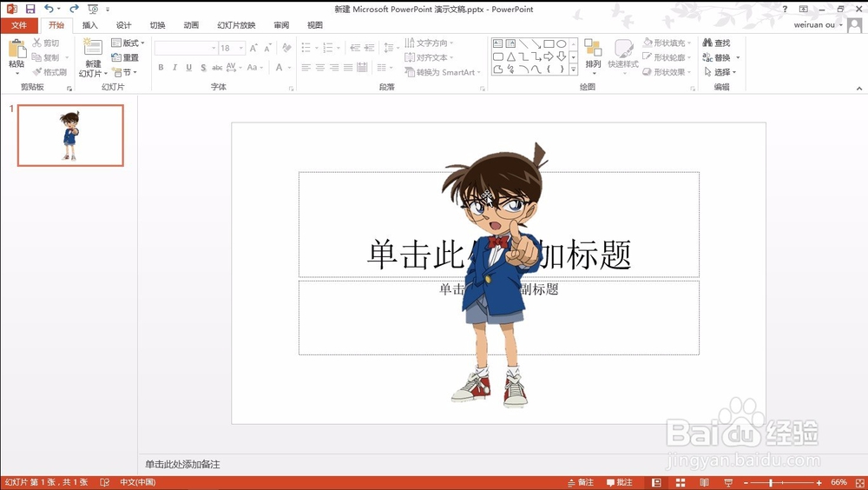Select the down arrow shape
The height and width of the screenshot is (490, 868).
tap(562, 56)
